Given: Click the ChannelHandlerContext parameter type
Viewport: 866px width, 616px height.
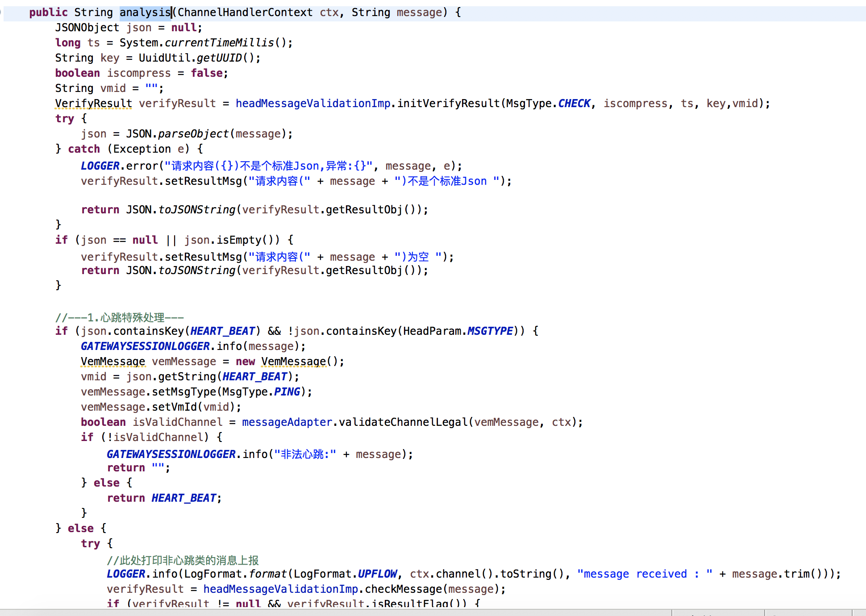Looking at the screenshot, I should point(245,12).
